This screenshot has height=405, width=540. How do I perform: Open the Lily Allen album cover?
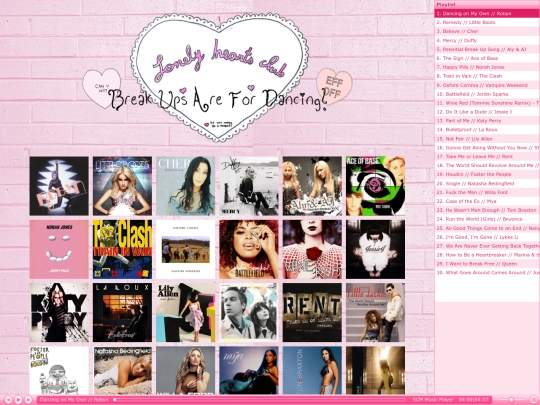coord(186,313)
